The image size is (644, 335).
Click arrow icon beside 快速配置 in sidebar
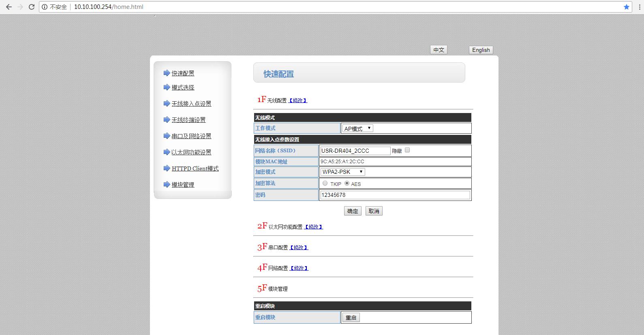167,73
